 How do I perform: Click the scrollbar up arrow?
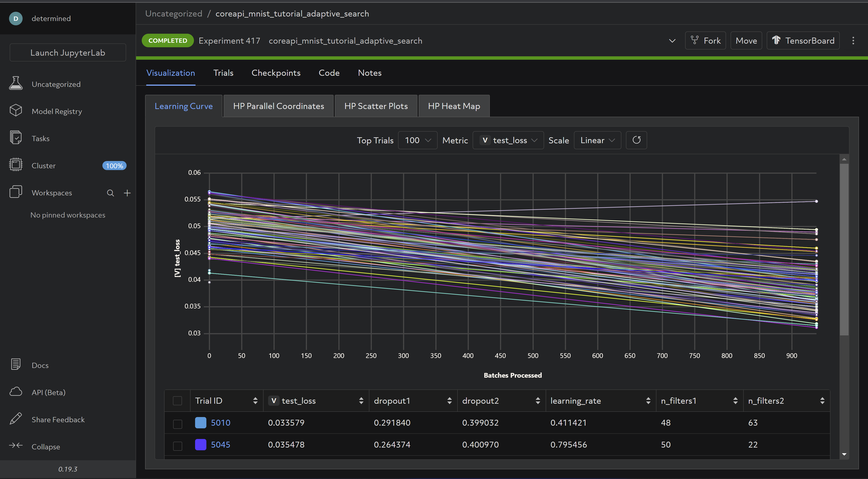tap(844, 159)
